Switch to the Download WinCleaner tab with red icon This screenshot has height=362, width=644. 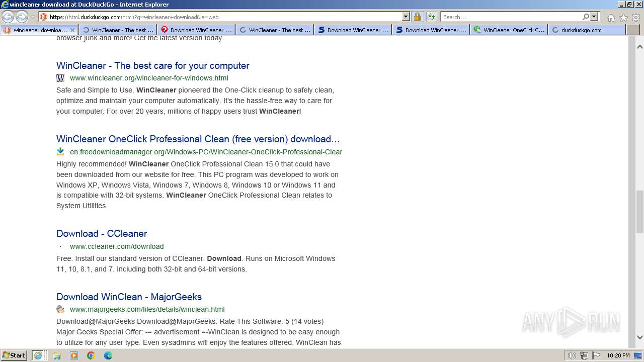(196, 30)
